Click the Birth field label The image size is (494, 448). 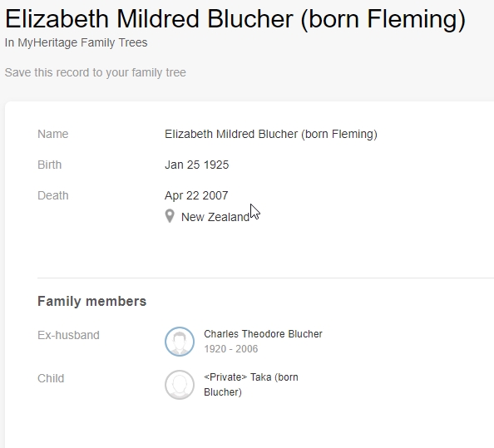coord(49,165)
